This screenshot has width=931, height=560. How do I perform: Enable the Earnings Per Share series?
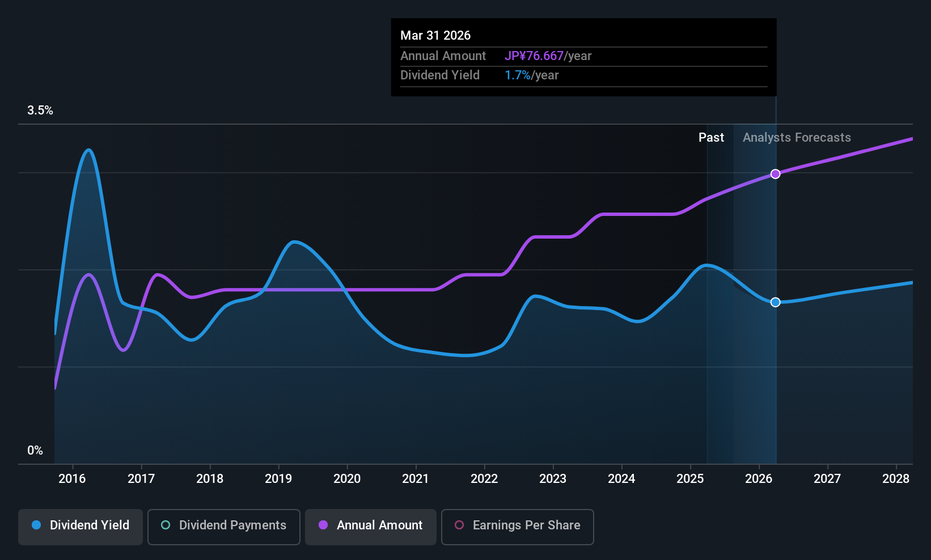[x=517, y=527]
